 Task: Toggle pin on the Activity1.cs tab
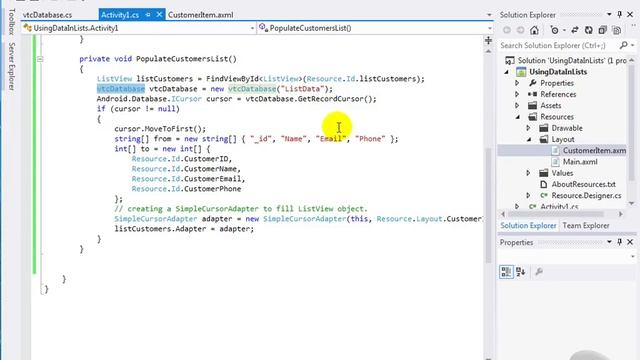(148, 15)
